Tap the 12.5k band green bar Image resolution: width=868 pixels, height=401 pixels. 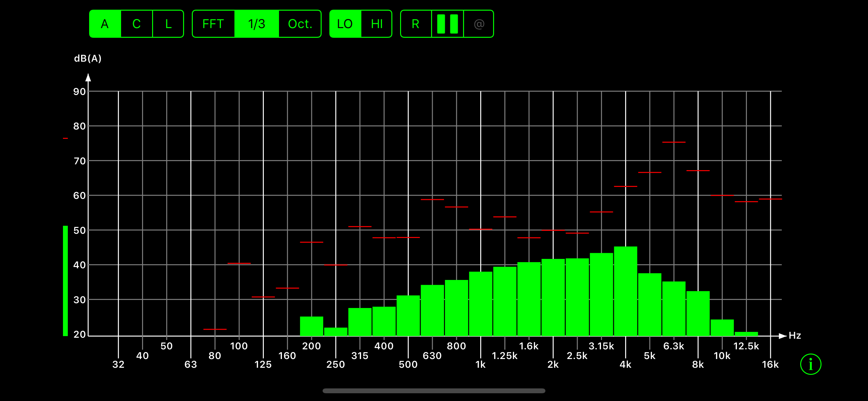pos(746,334)
